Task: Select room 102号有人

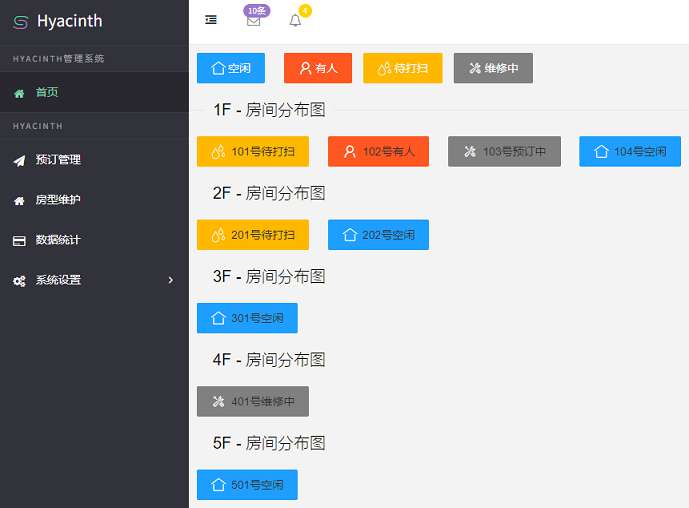Action: click(378, 152)
